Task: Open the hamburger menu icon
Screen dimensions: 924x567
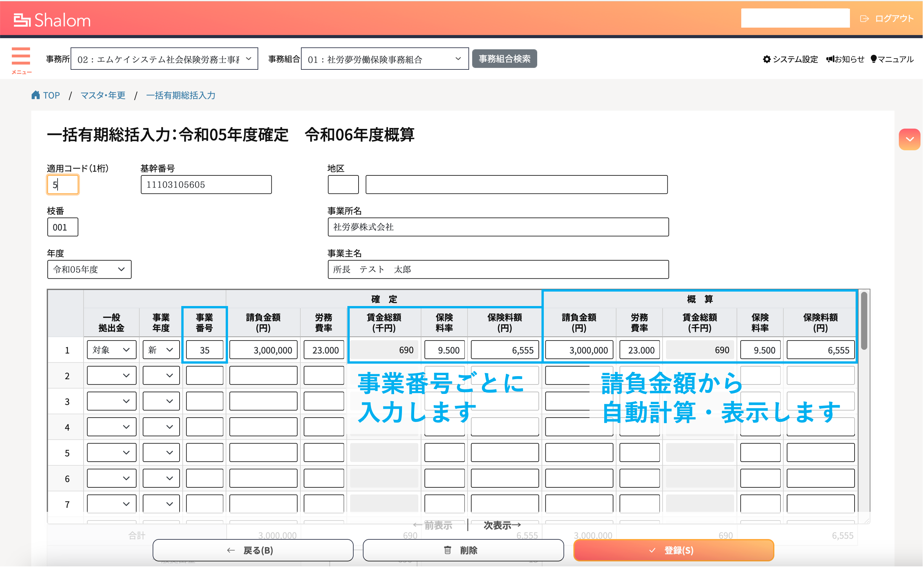Action: coord(21,56)
